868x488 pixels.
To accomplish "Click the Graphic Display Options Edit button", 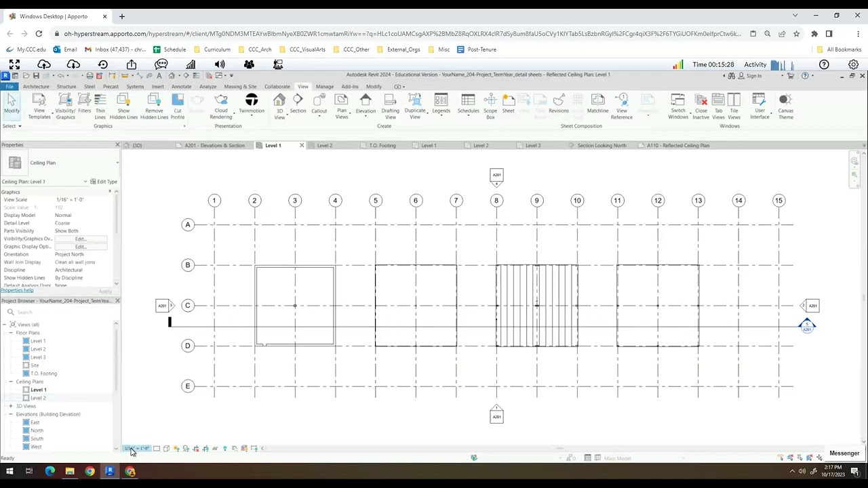I will coord(81,247).
